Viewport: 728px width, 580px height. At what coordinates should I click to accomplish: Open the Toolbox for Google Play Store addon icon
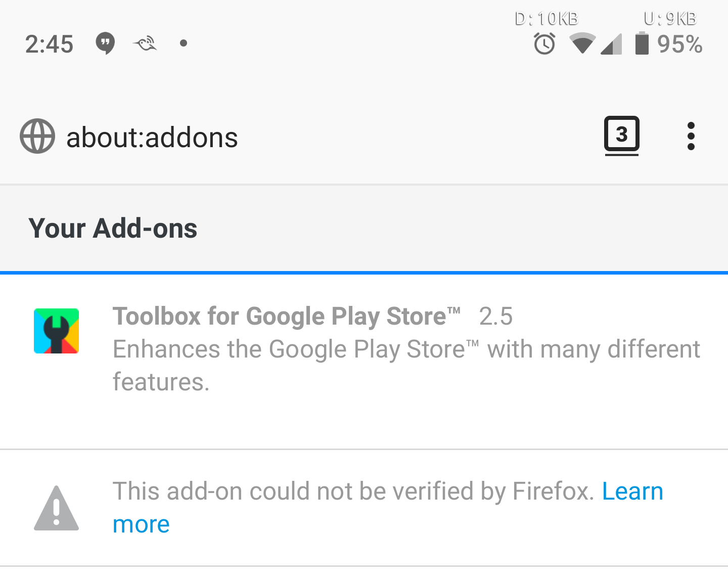tap(56, 331)
